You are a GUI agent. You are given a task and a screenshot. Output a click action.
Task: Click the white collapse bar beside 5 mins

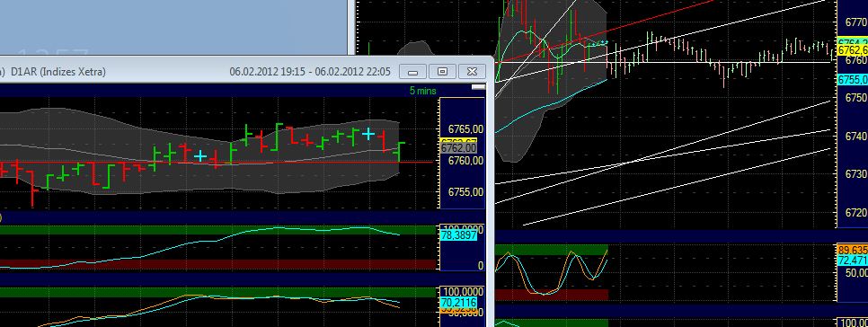(478, 87)
